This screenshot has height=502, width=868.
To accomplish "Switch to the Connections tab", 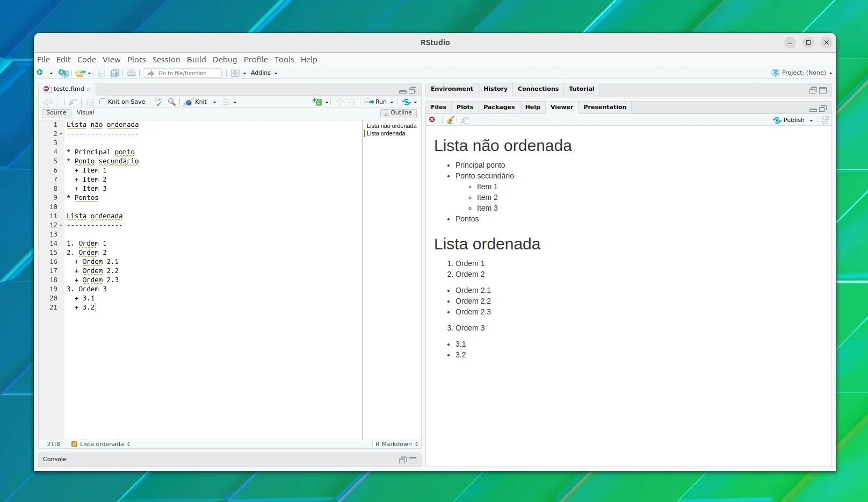I will (538, 89).
